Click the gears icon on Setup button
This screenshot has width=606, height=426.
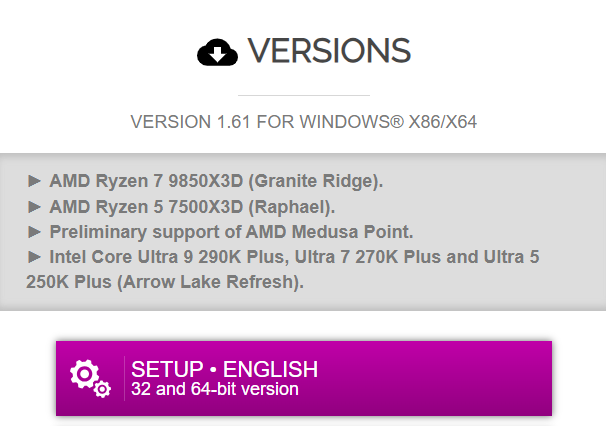point(89,378)
